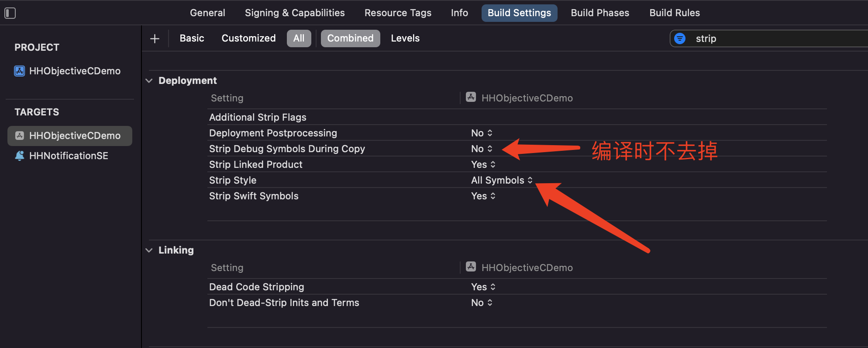Collapse the Deployment section
Screen dimensions: 868x348
(149, 81)
